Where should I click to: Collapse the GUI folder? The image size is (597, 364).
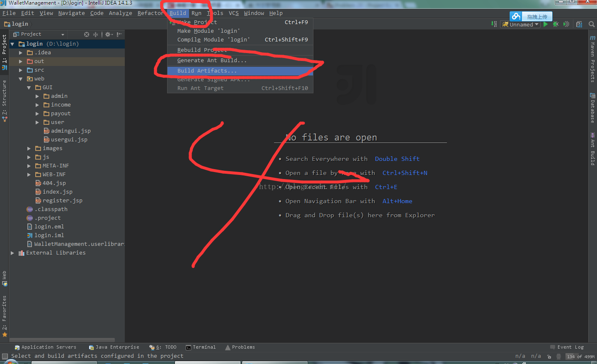(x=29, y=87)
